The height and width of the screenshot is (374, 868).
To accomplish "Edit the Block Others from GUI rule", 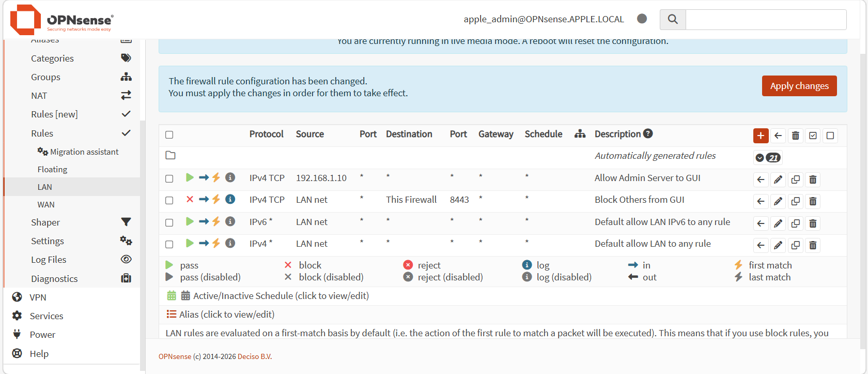I will click(x=778, y=201).
